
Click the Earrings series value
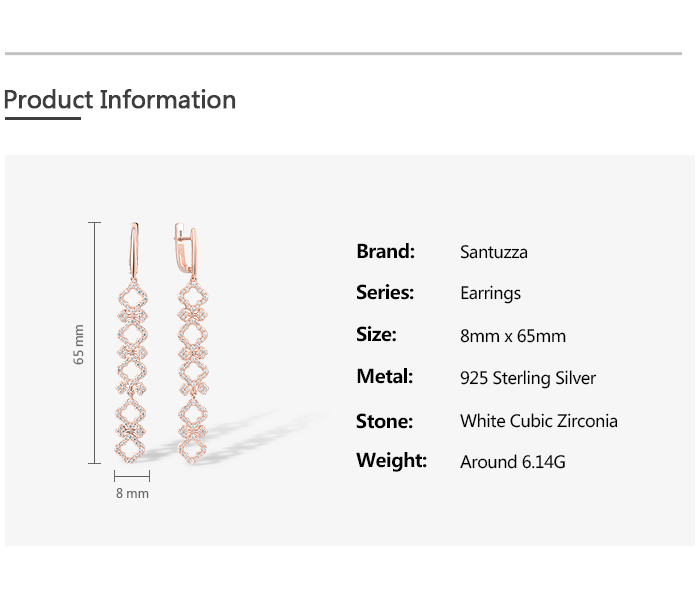coord(490,294)
